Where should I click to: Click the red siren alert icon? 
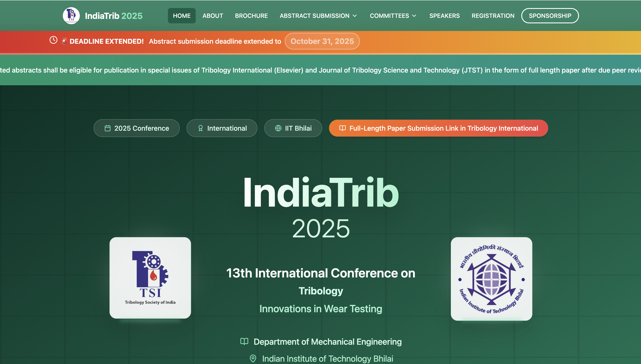[64, 41]
